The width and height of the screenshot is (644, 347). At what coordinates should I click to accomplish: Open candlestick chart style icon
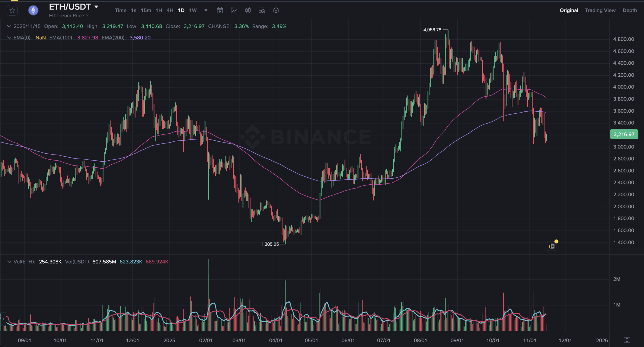[x=248, y=11]
